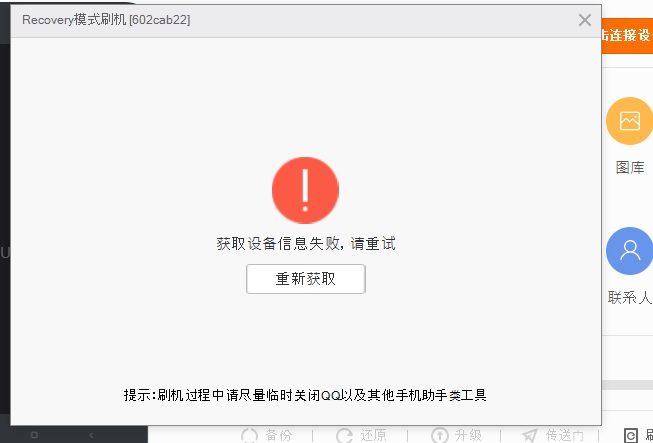The width and height of the screenshot is (653, 443).
Task: Click the 升级 upgrade arrow icon
Action: [x=439, y=436]
